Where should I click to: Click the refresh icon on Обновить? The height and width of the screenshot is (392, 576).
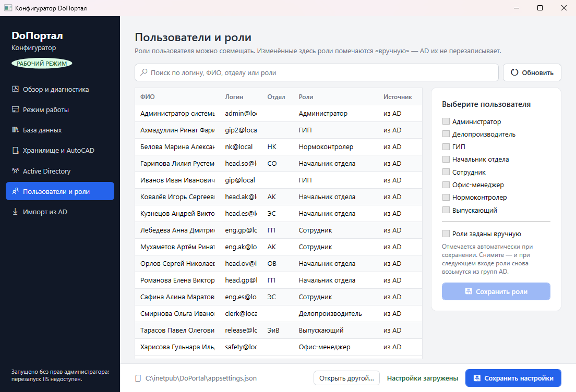point(514,72)
